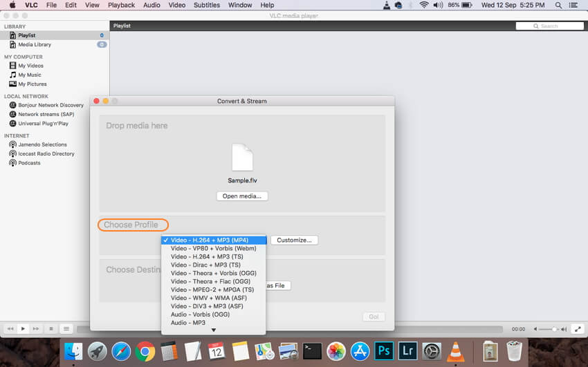Open the Subtitles menu
The width and height of the screenshot is (588, 367).
207,6
